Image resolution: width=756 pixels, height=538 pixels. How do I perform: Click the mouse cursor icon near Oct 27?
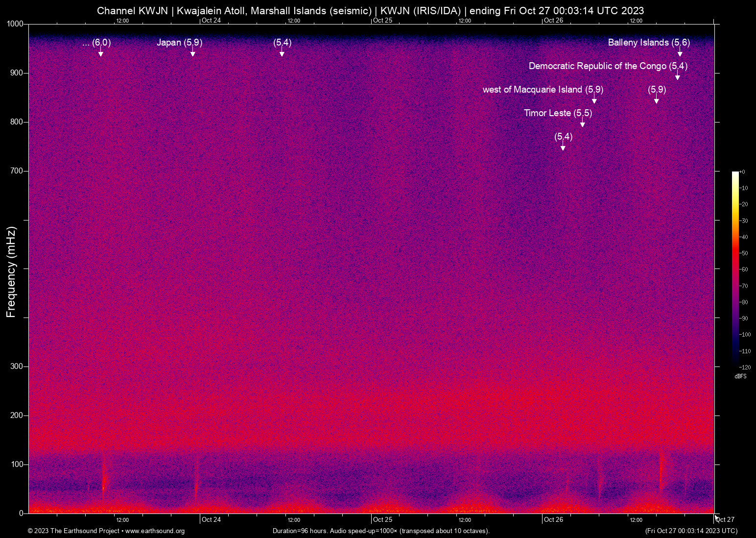point(717,517)
